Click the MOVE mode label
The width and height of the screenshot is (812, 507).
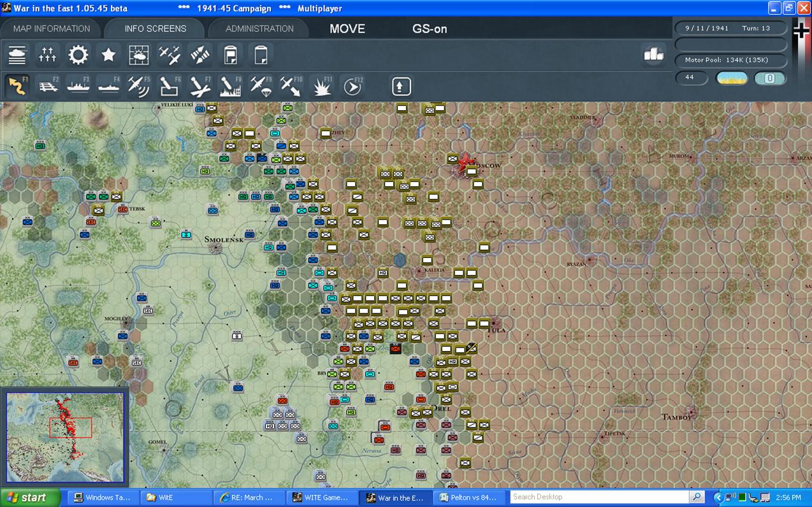pyautogui.click(x=347, y=29)
